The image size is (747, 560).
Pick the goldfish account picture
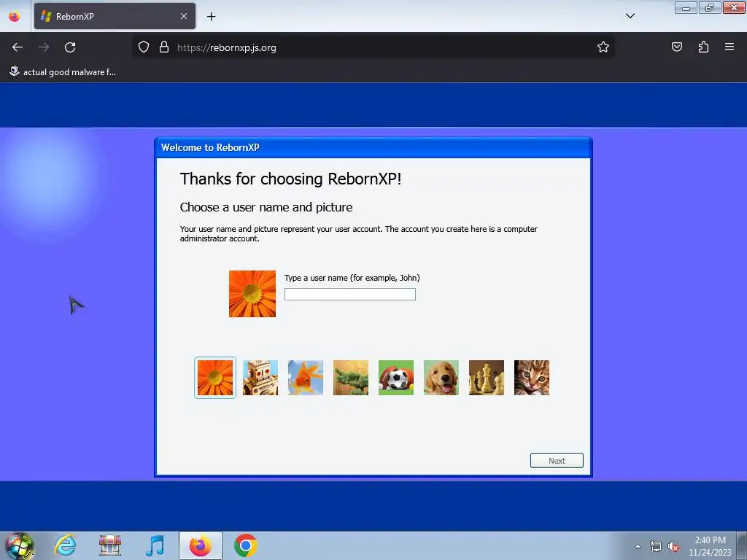[306, 378]
